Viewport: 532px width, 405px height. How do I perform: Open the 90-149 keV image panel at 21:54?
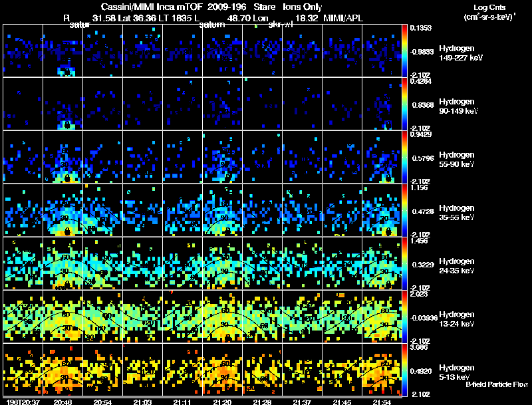pyautogui.click(x=382, y=104)
